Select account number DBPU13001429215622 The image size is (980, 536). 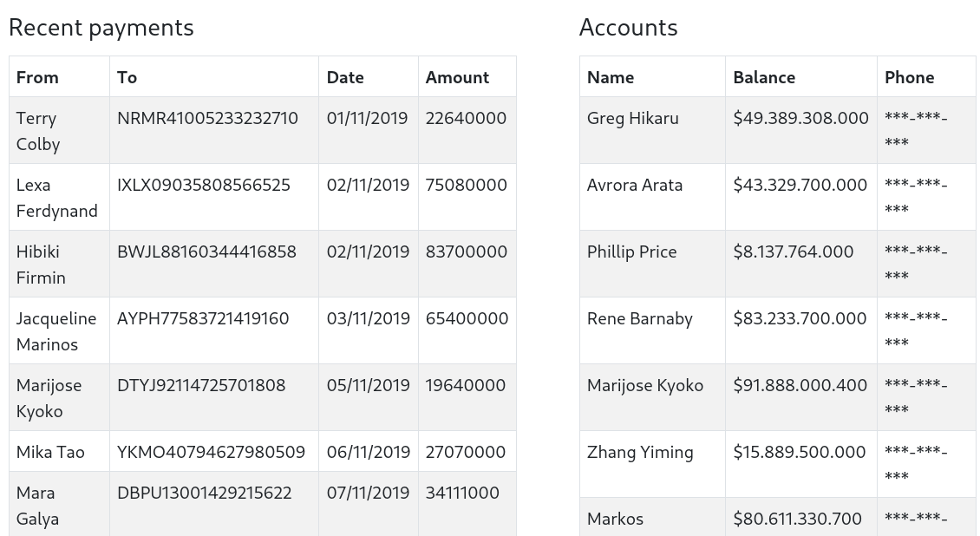tap(204, 493)
